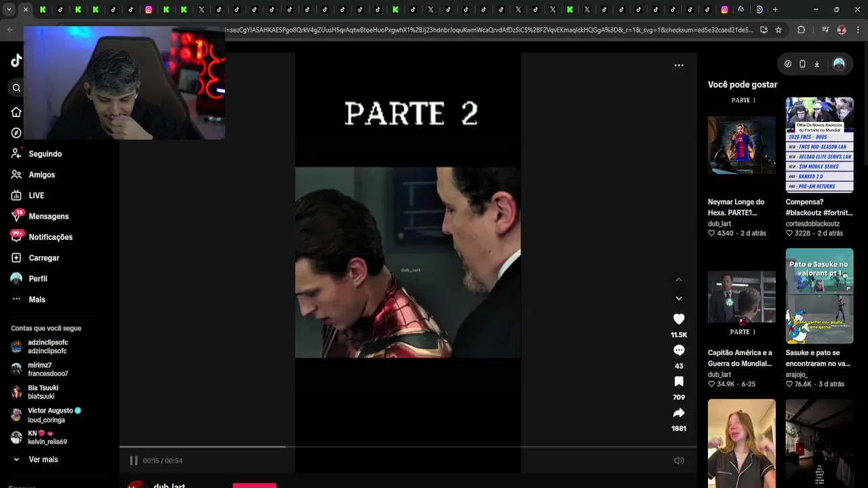The image size is (868, 488).
Task: Open the Fortnite Compensa? video thumbnail
Action: [819, 144]
